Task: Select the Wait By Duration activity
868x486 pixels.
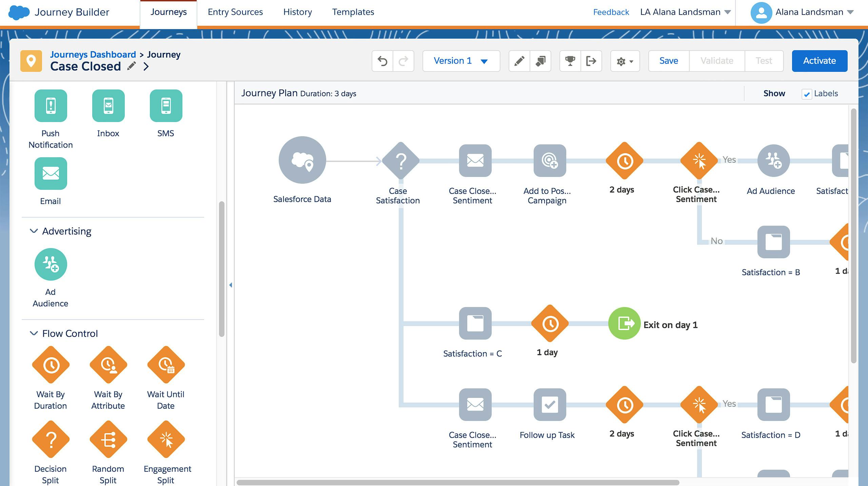Action: coord(51,365)
